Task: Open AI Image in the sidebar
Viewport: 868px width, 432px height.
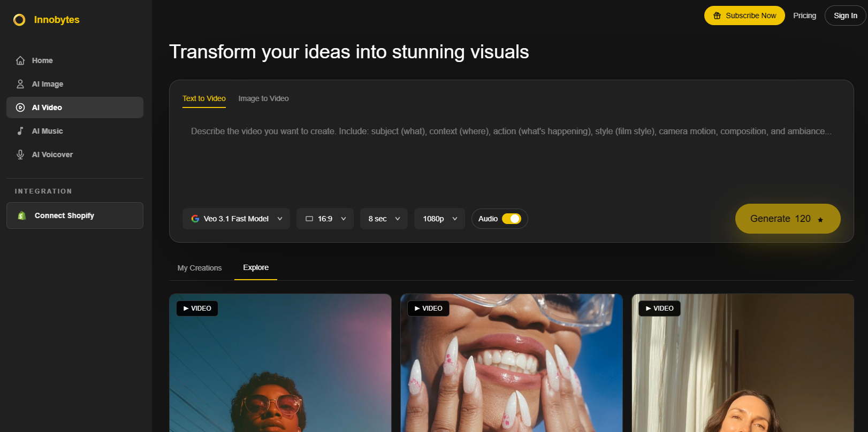Action: [x=75, y=84]
